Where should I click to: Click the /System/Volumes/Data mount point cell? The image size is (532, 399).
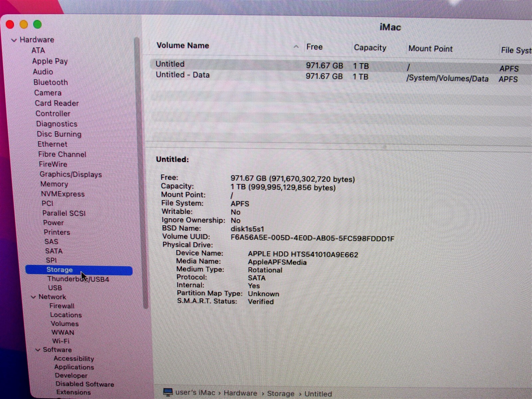tap(448, 79)
